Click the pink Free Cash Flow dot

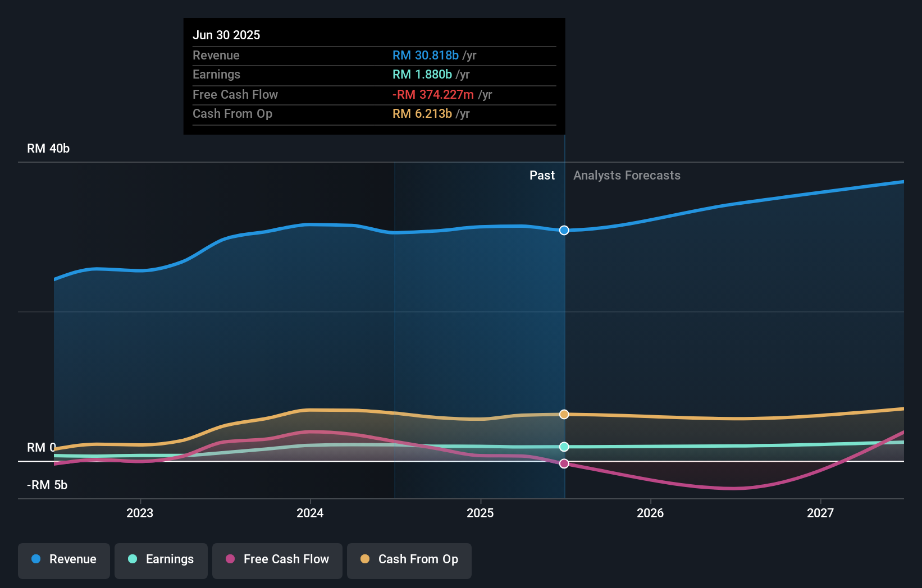pyautogui.click(x=229, y=559)
